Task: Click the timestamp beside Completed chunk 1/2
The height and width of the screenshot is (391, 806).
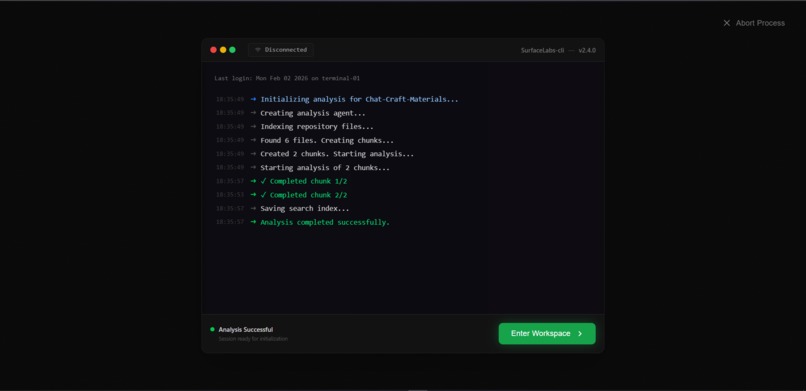Action: point(230,181)
